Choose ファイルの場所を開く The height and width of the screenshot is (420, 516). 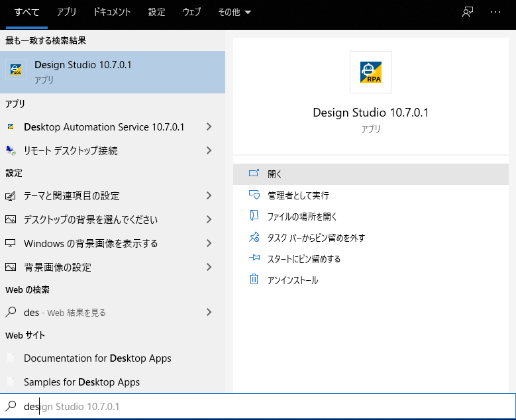(x=370, y=216)
